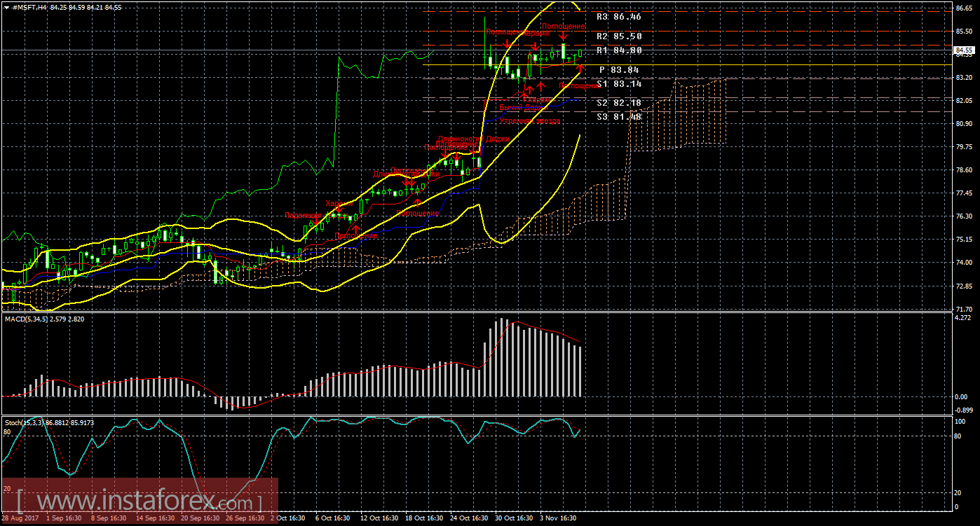Click the #MSFT,H4 chart title text
980x526 pixels.
(30, 6)
